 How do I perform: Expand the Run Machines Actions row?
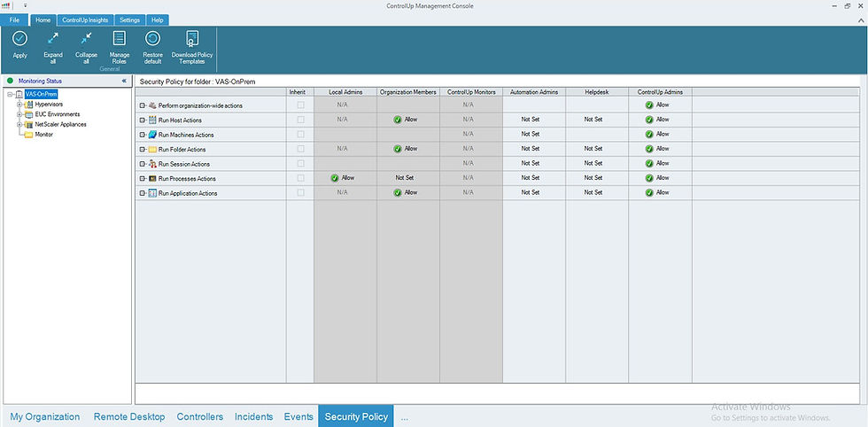coord(143,135)
